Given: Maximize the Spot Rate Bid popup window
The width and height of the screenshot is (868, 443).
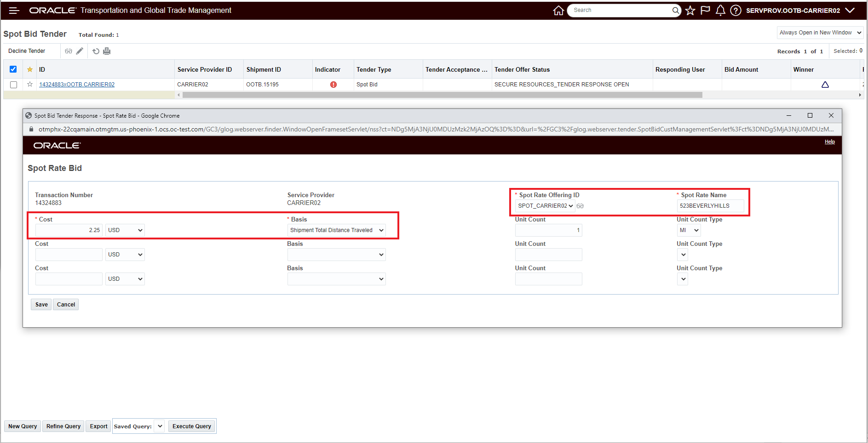Looking at the screenshot, I should click(x=810, y=115).
